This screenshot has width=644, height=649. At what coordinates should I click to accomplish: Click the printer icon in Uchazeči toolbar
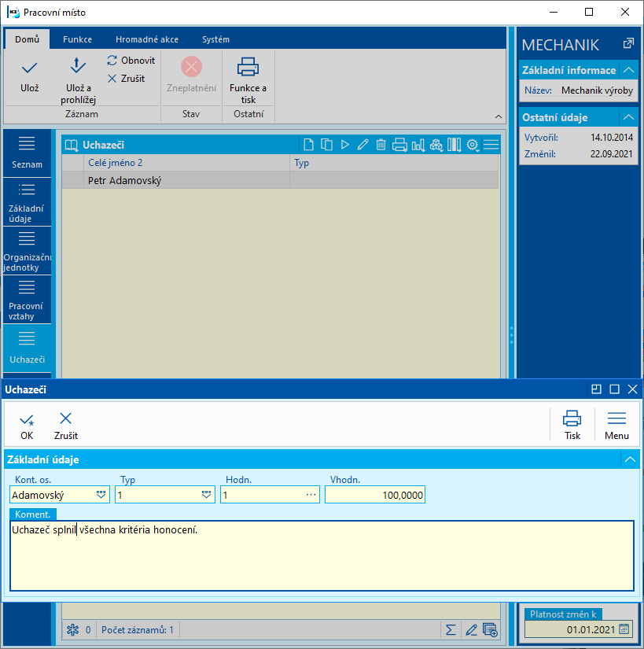[399, 145]
